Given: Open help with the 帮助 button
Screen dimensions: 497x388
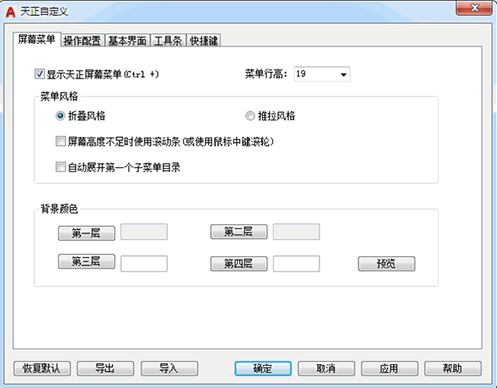Looking at the screenshot, I should coord(453,368).
